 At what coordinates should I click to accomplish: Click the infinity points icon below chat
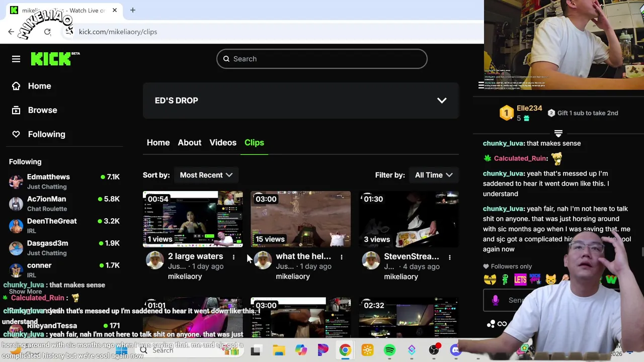pyautogui.click(x=502, y=324)
